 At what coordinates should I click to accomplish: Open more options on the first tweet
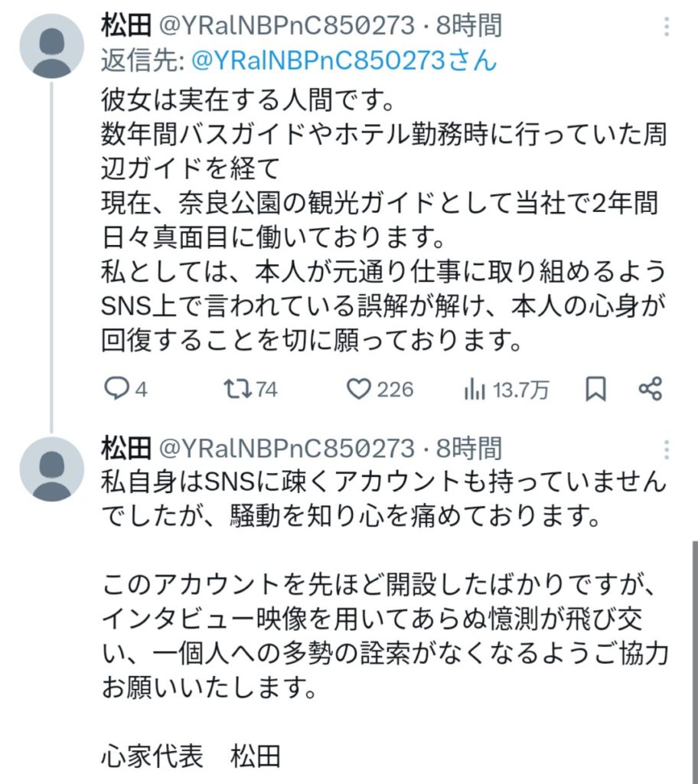pos(668,27)
